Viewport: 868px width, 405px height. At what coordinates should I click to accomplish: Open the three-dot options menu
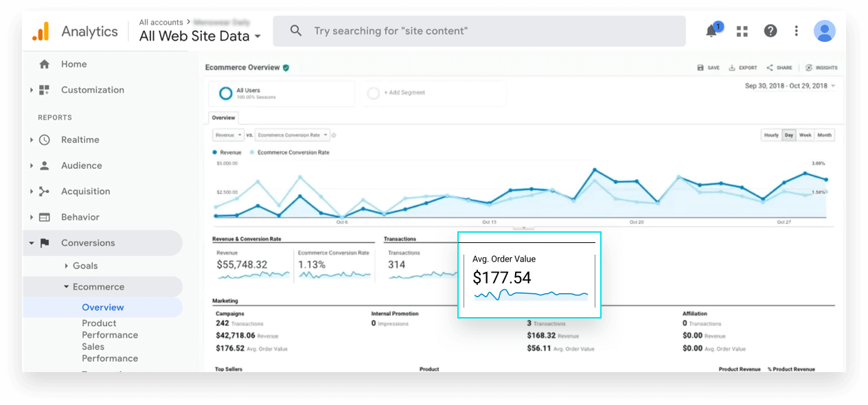coord(796,30)
